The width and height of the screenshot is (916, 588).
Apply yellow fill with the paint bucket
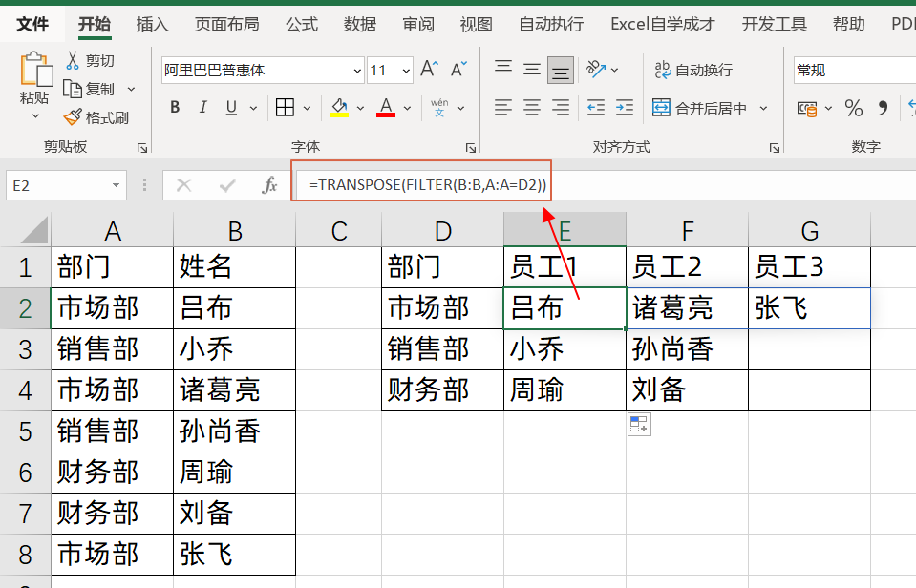click(x=339, y=108)
